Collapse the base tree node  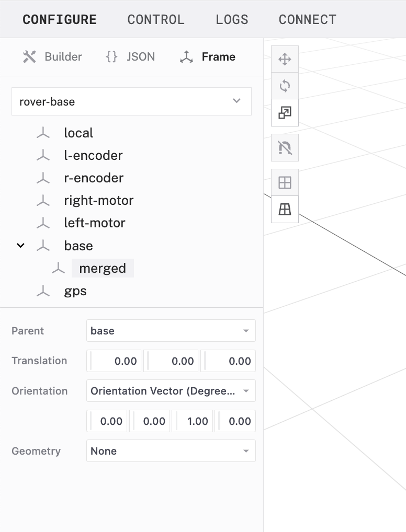[20, 246]
